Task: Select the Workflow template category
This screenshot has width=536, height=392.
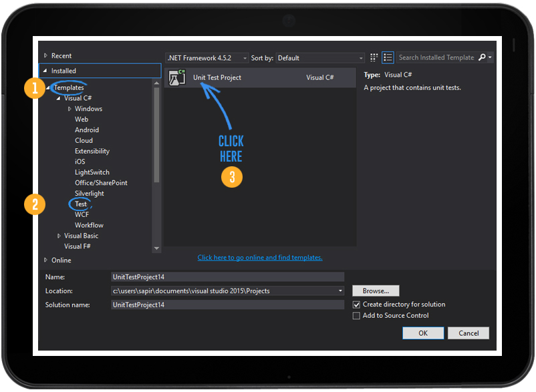Action: pos(89,225)
